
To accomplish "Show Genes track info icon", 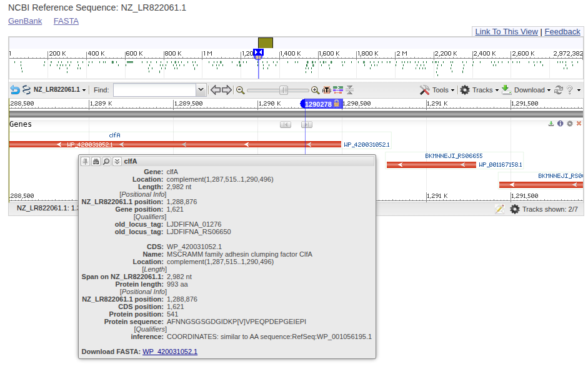I will 561,124.
